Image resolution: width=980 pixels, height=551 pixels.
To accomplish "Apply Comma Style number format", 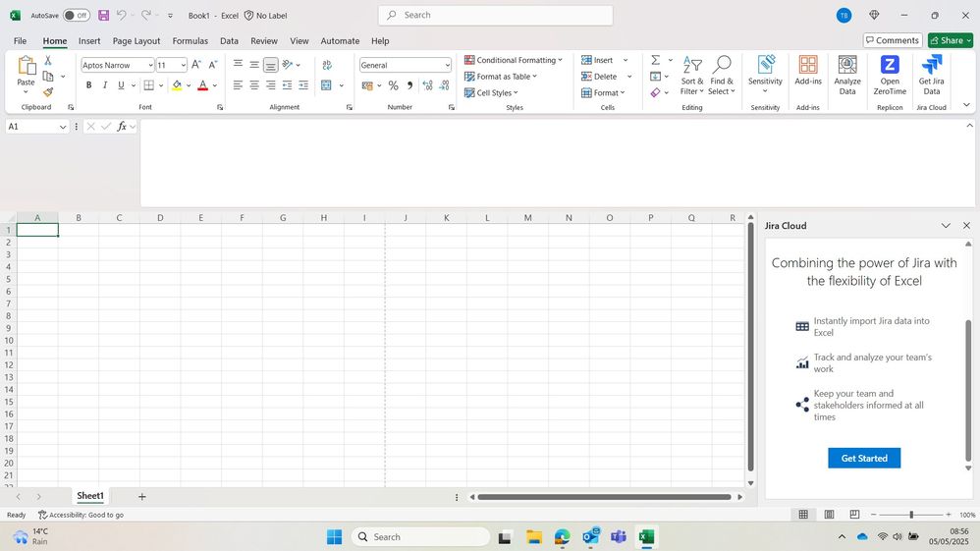I will click(410, 85).
